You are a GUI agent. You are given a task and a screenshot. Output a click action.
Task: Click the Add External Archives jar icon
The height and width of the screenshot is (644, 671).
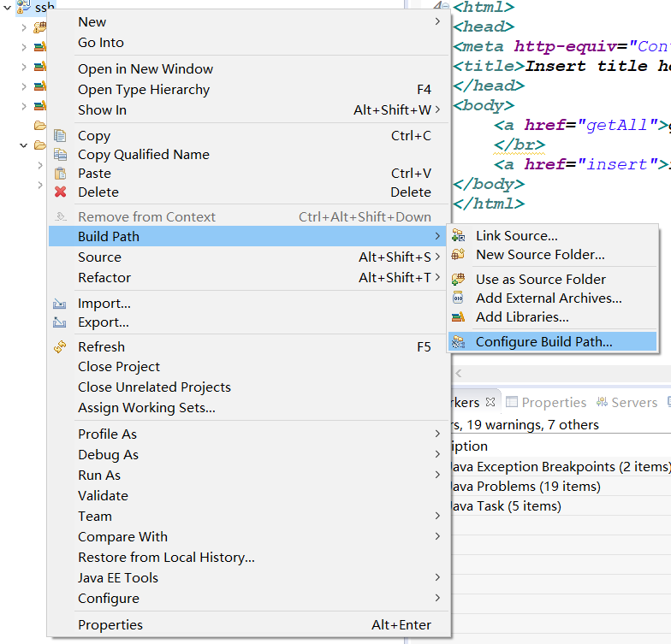459,298
